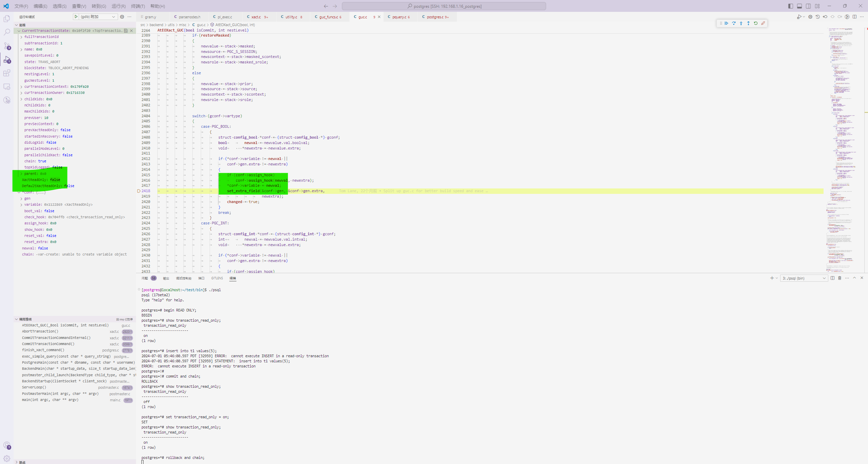The height and width of the screenshot is (464, 868).
Task: Split the editor right
Action: pyautogui.click(x=854, y=17)
